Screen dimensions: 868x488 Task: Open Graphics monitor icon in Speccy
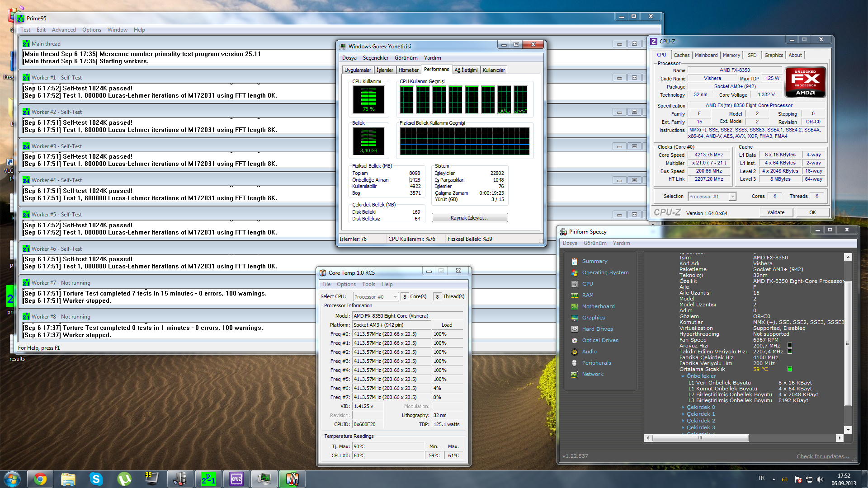574,318
